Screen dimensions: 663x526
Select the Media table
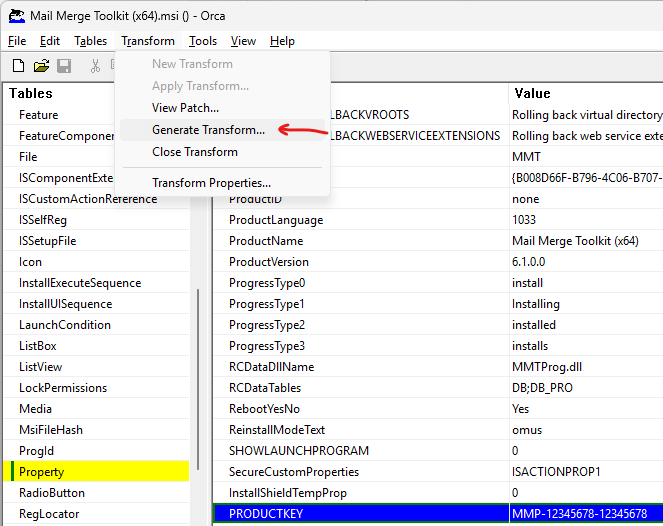(36, 409)
